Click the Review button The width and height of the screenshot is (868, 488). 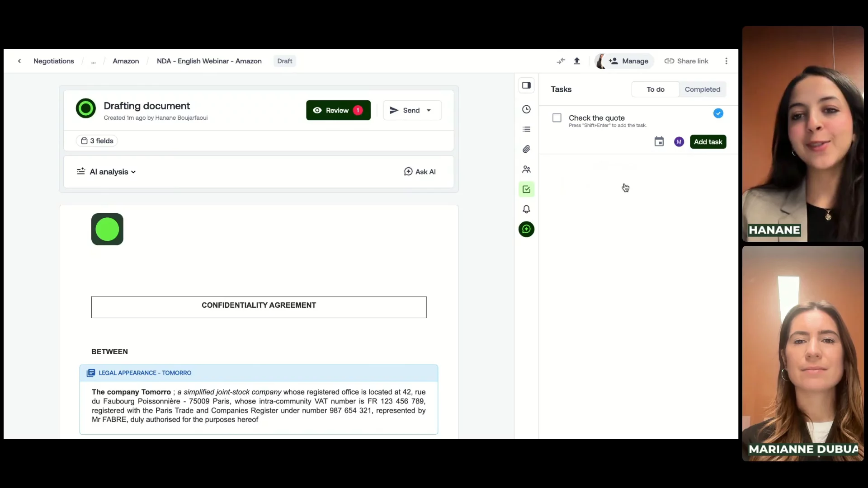(338, 110)
